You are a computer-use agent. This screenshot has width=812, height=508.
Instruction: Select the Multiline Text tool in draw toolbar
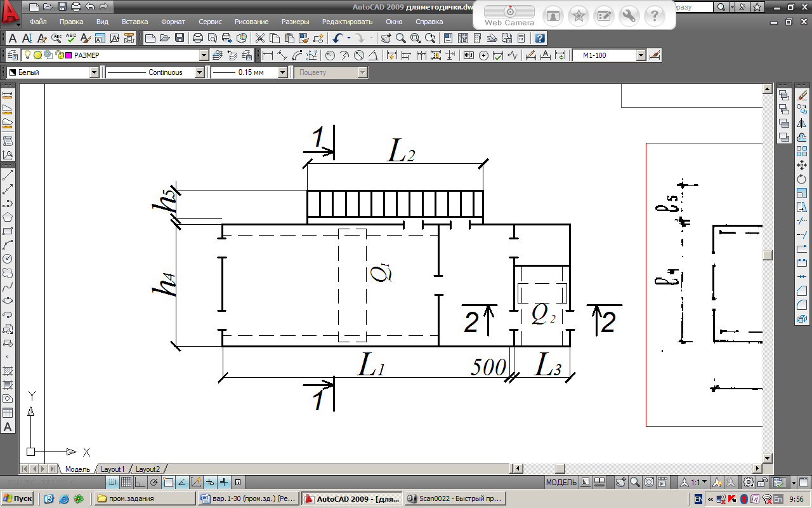coord(8,427)
